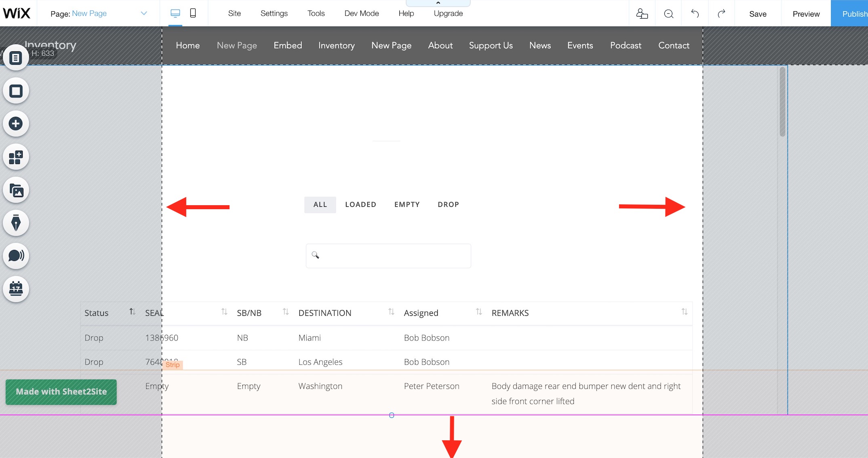Screen dimensions: 868x458
Task: Open the Blog pen icon in sidebar
Action: click(x=16, y=223)
